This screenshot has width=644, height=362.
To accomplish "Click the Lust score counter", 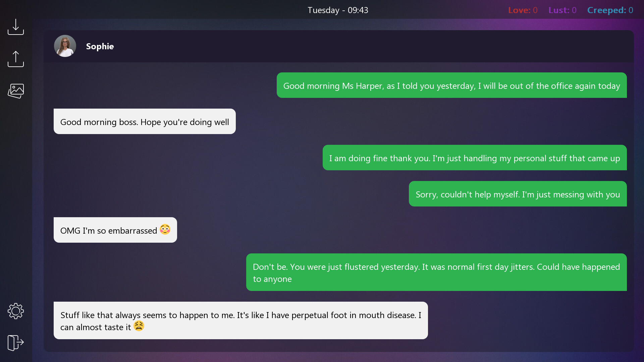I will point(562,10).
